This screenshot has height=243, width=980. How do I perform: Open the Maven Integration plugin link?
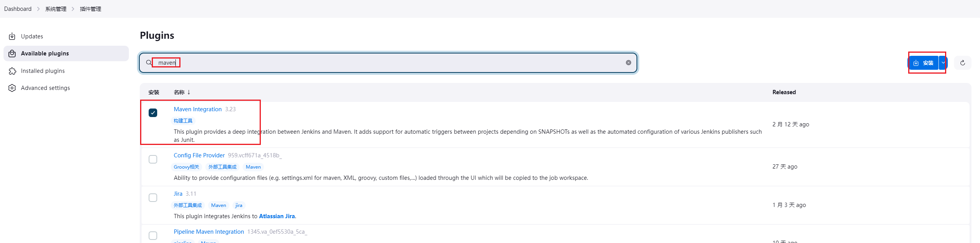198,109
